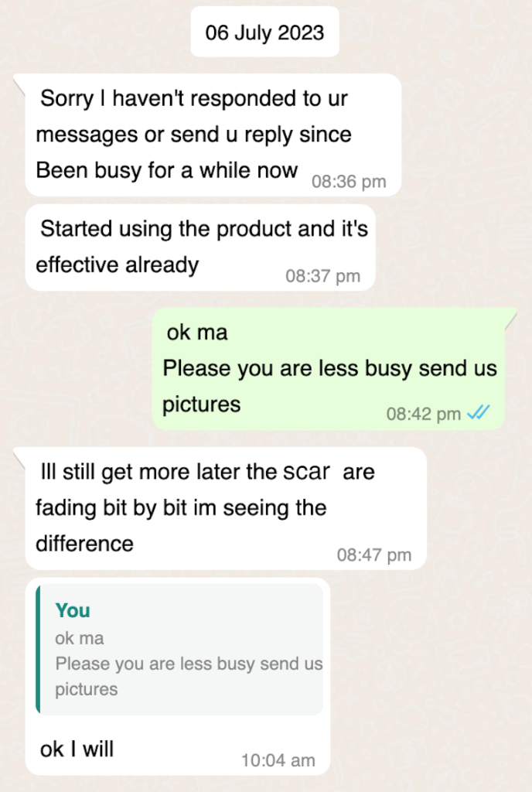Viewport: 532px width, 792px height.
Task: Click the "You" sender name in quote
Action: (x=73, y=611)
